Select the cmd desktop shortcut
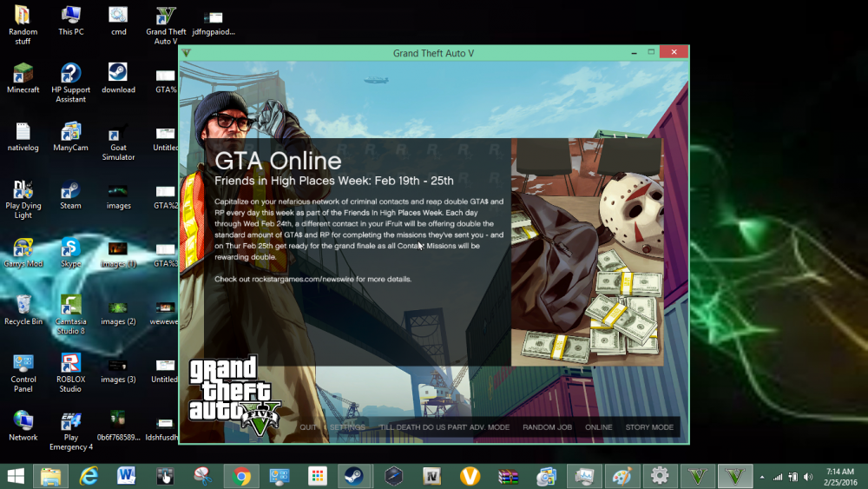The image size is (868, 489). click(118, 21)
